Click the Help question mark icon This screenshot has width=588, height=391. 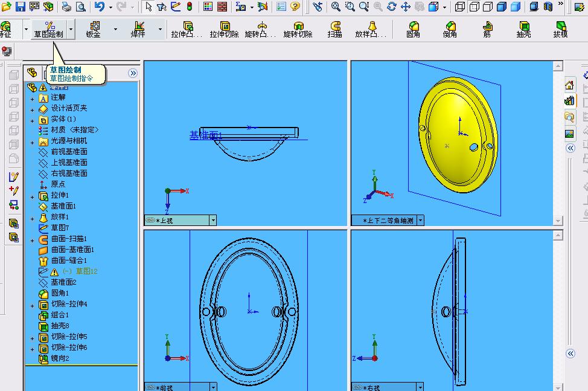pyautogui.click(x=295, y=7)
